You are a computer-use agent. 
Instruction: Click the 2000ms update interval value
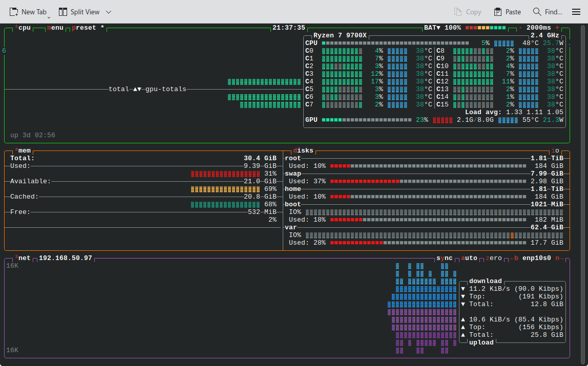[538, 28]
